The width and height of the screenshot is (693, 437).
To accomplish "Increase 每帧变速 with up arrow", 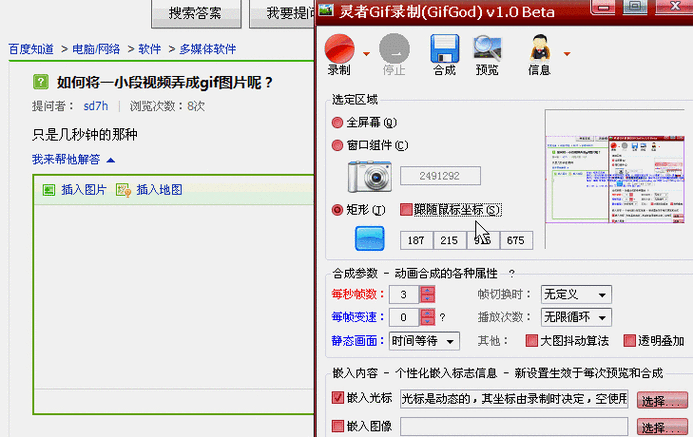I will (x=427, y=313).
